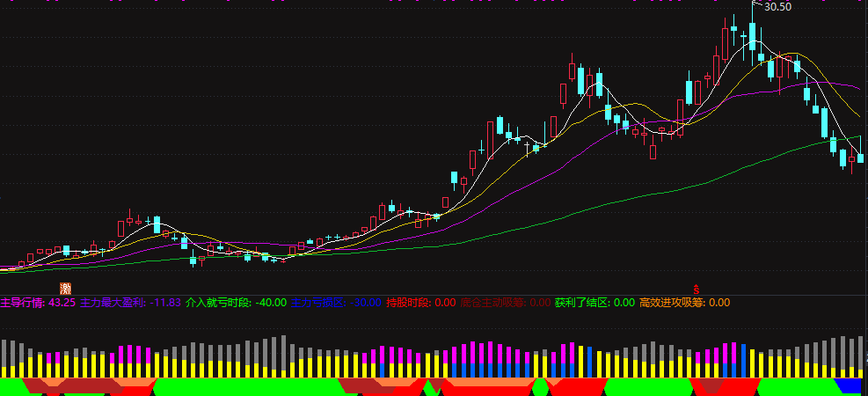Select the 高效进攻吸筹: 0.00 label

pos(685,303)
